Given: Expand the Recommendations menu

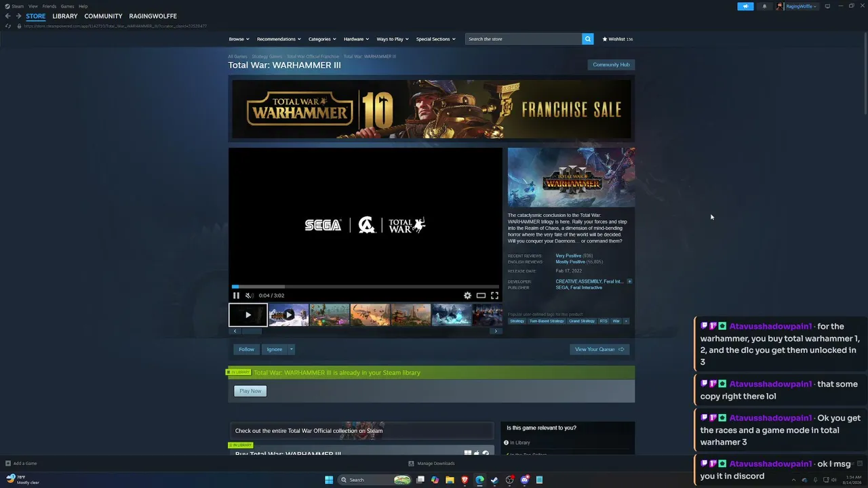Looking at the screenshot, I should pos(279,39).
